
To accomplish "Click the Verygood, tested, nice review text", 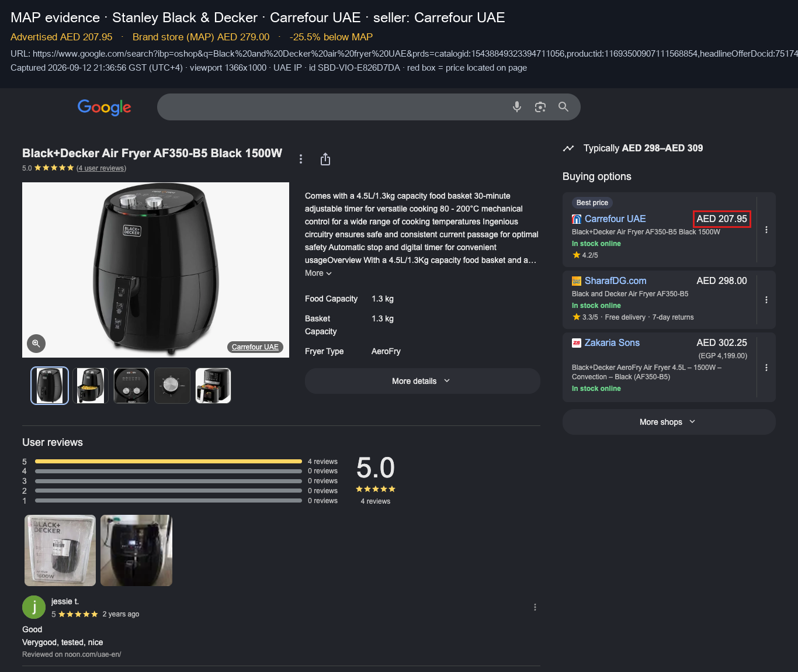I will coord(63,642).
